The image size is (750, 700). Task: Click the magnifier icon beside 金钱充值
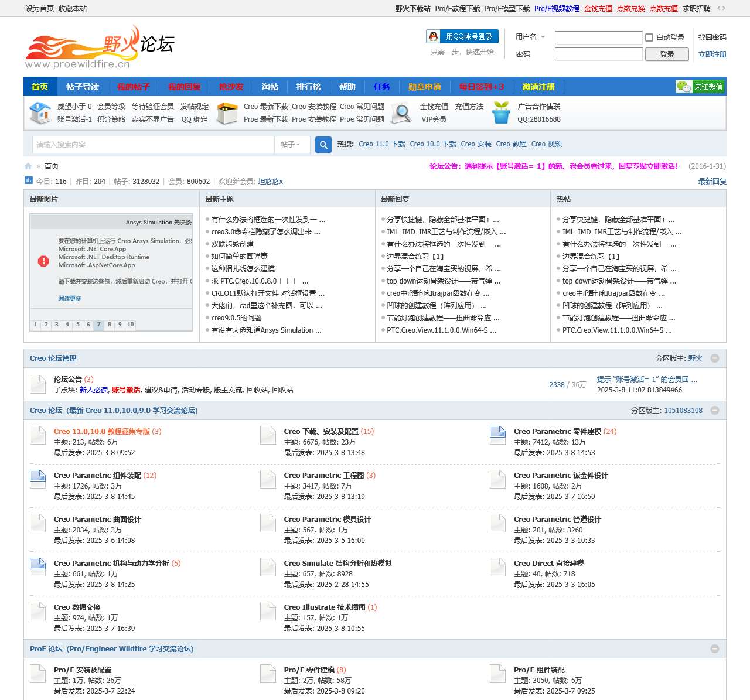pos(401,113)
